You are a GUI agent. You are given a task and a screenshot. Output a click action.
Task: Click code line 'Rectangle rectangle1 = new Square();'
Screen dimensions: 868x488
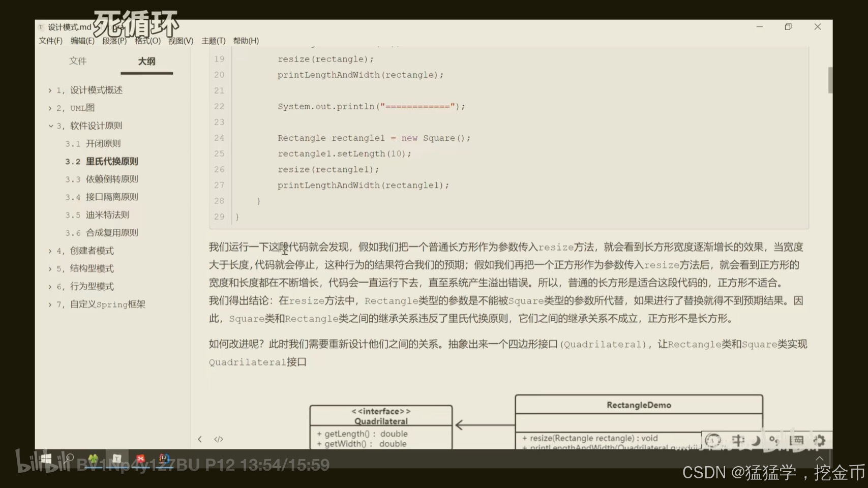pos(374,138)
